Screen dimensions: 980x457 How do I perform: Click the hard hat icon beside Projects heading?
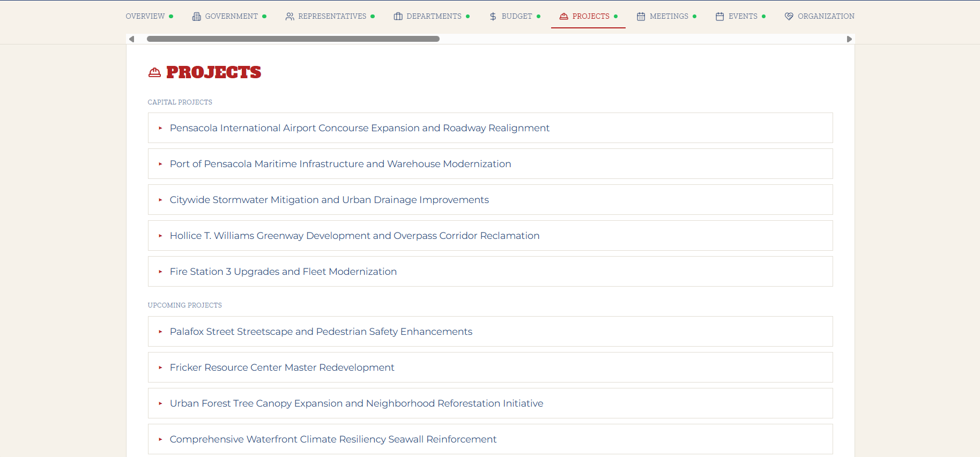coord(154,72)
